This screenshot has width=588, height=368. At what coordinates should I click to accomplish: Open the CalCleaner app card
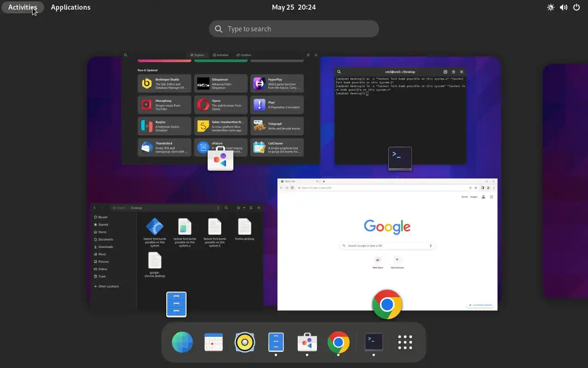pyautogui.click(x=277, y=147)
